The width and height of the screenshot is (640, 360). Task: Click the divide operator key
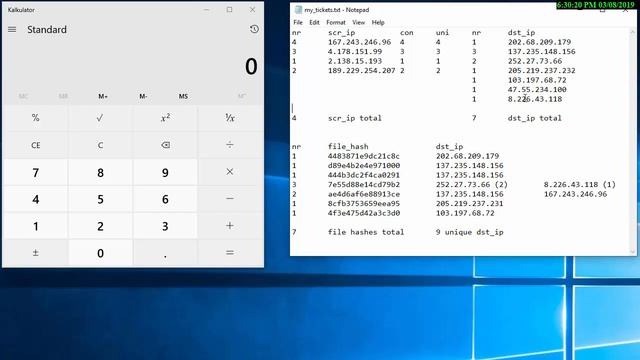[230, 145]
